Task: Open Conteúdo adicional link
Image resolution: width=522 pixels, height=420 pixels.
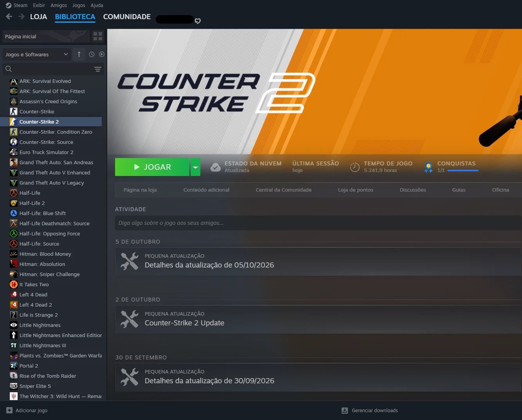Action: [206, 190]
